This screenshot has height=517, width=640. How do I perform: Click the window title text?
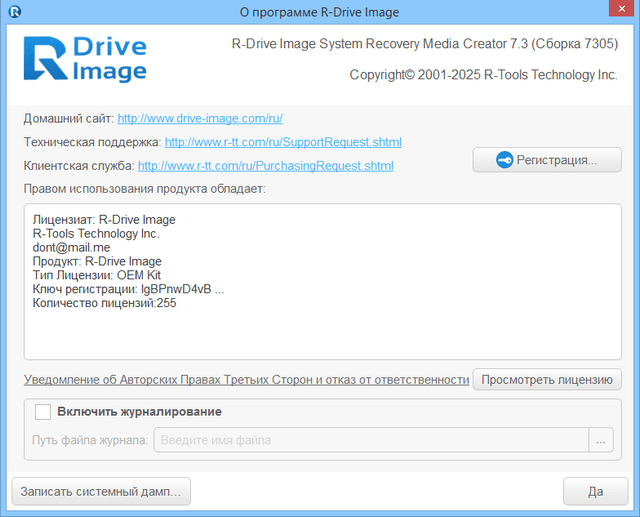(319, 12)
